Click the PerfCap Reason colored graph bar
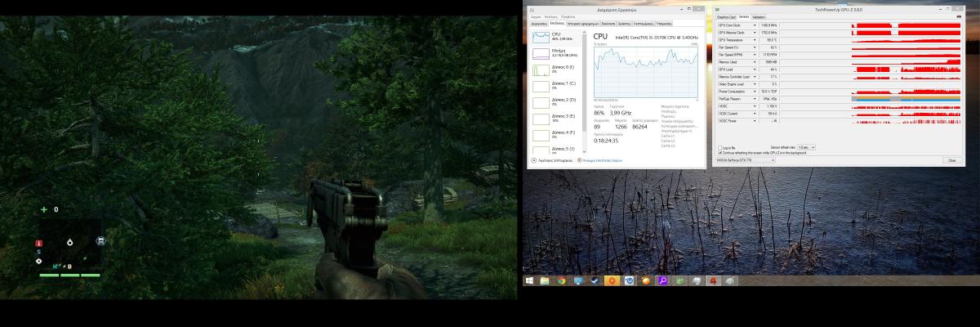Screen dimensions: 980x327 (906, 99)
